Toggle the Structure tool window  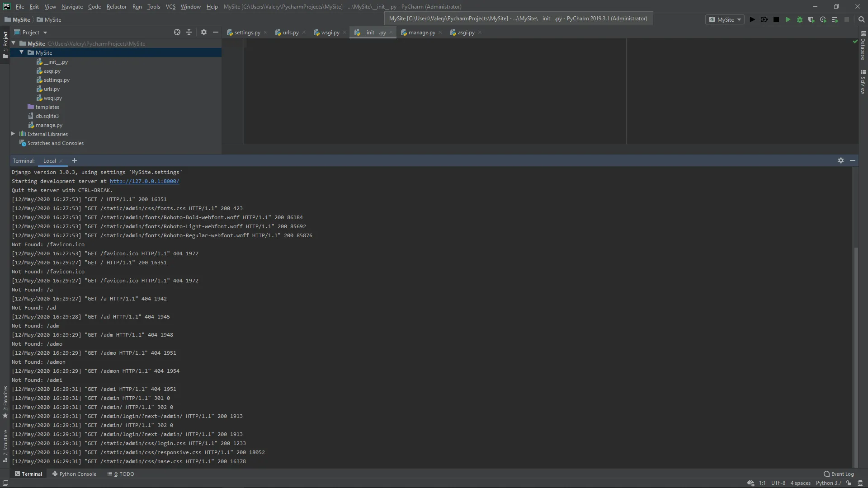click(5, 445)
